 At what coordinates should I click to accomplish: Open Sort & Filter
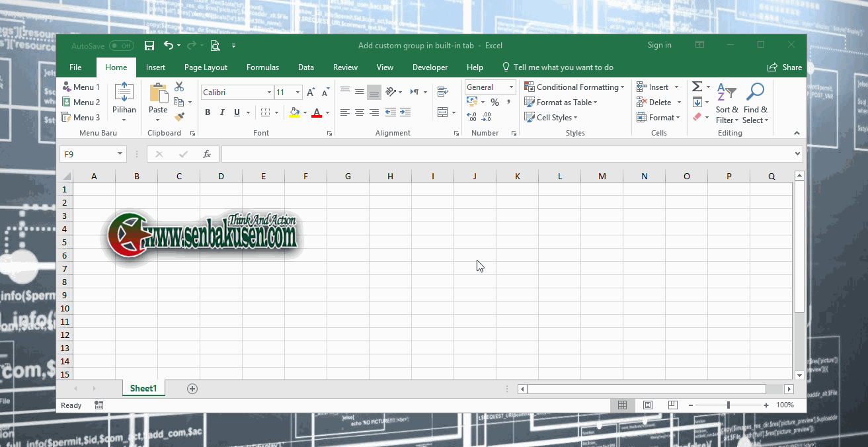727,104
